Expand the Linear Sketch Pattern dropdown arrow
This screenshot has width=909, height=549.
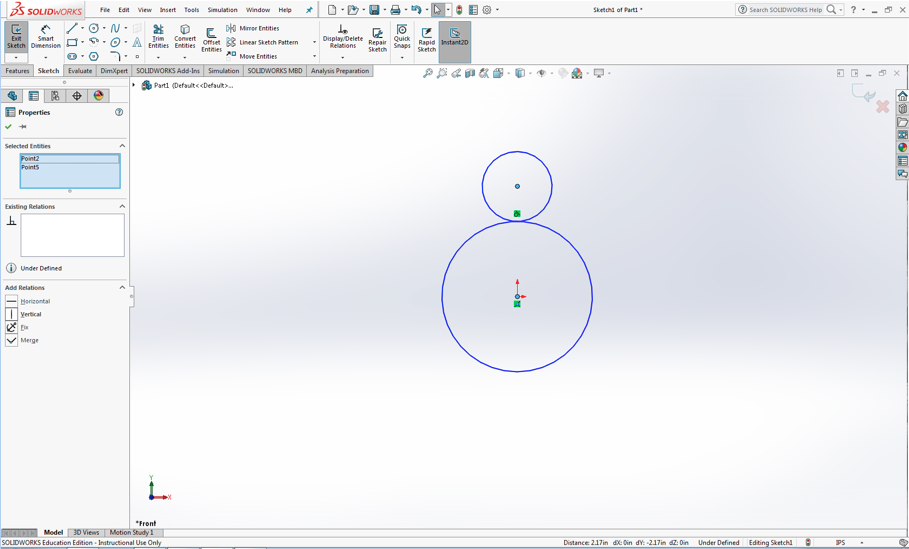(315, 42)
